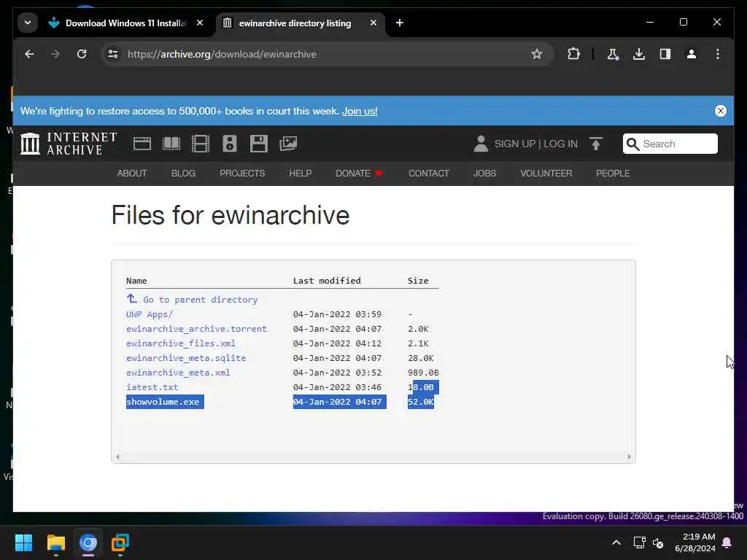Click the muted volume tray icon
This screenshot has width=747, height=560.
coord(658,542)
